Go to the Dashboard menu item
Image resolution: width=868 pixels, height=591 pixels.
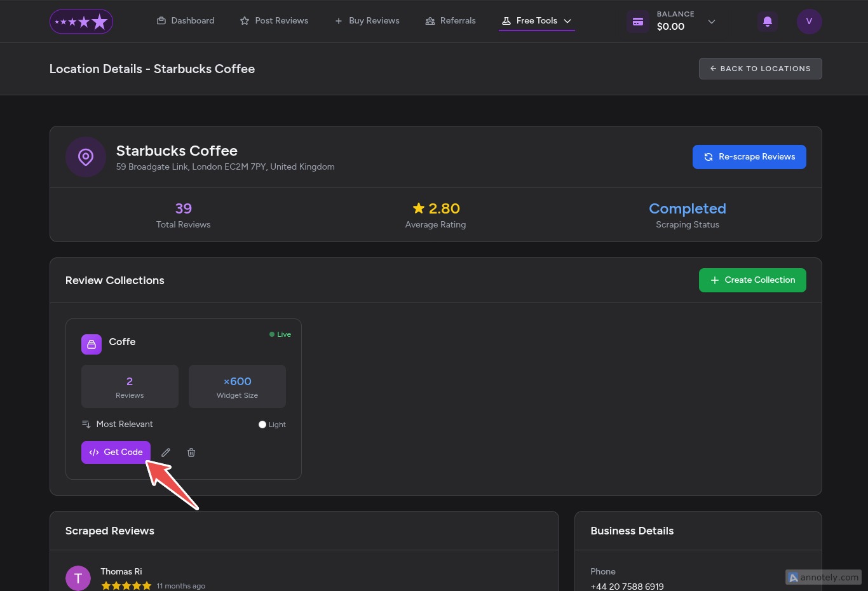(186, 21)
